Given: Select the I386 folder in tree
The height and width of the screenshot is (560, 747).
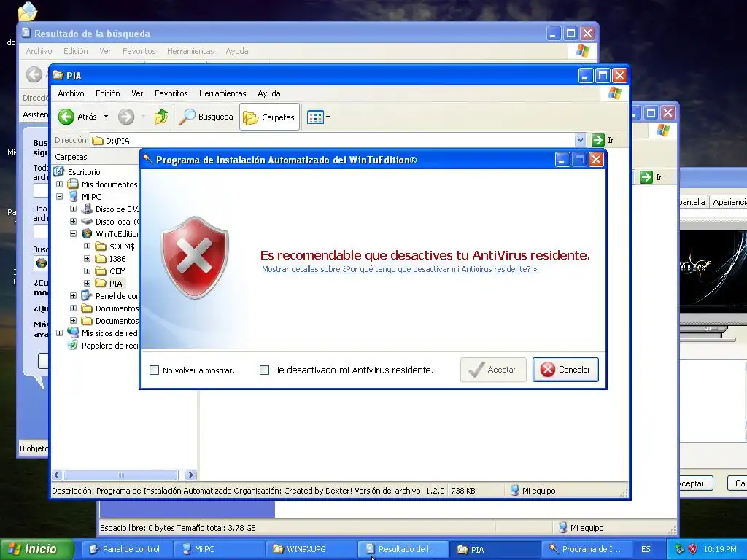Looking at the screenshot, I should pos(117,259).
